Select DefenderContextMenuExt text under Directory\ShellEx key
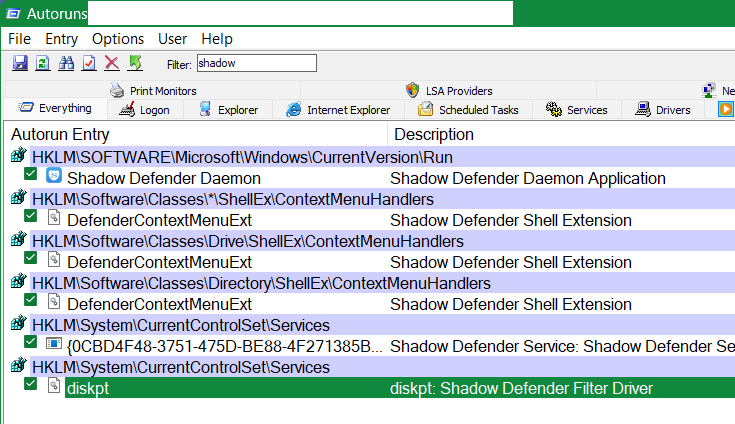This screenshot has height=424, width=735. (x=159, y=305)
